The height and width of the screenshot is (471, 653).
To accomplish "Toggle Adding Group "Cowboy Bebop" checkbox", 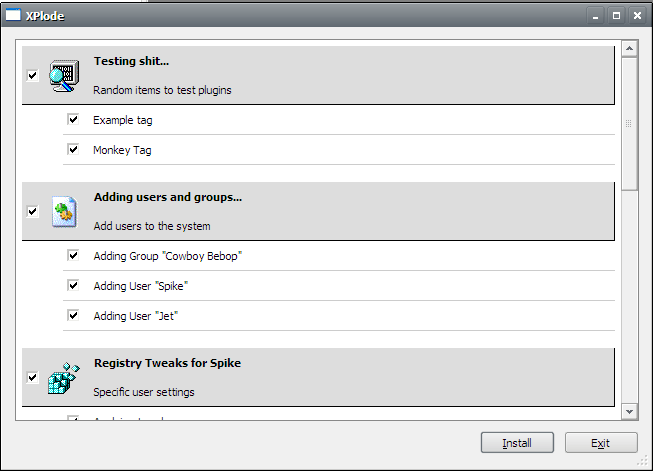I will point(73,255).
